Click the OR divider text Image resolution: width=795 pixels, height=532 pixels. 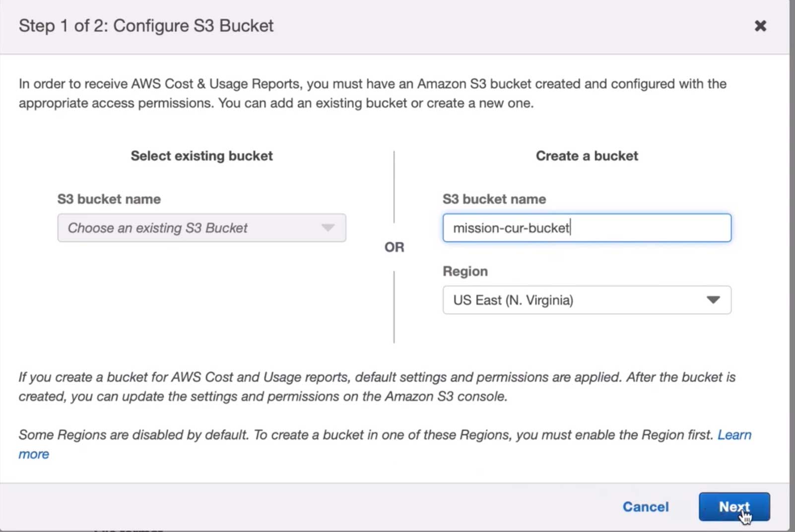point(394,247)
